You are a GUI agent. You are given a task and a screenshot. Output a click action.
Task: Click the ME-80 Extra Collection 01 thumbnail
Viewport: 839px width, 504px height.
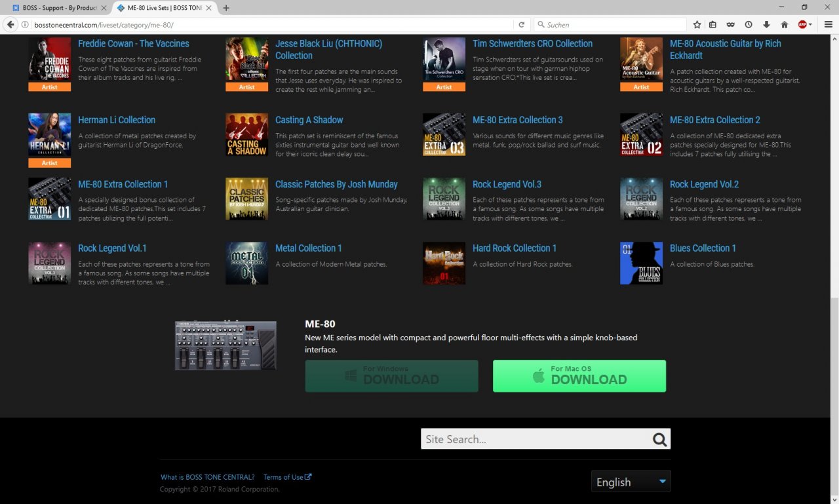click(x=49, y=199)
